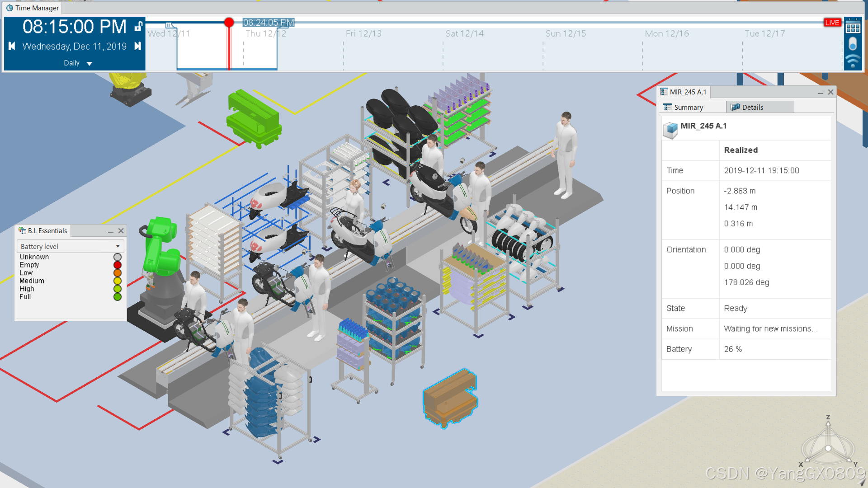Image resolution: width=868 pixels, height=488 pixels.
Task: Jump to next day with the skip-forward arrow
Action: [138, 46]
